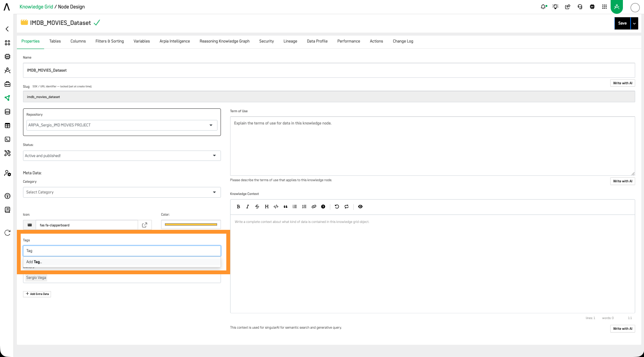Undo last edit in editor

337,206
